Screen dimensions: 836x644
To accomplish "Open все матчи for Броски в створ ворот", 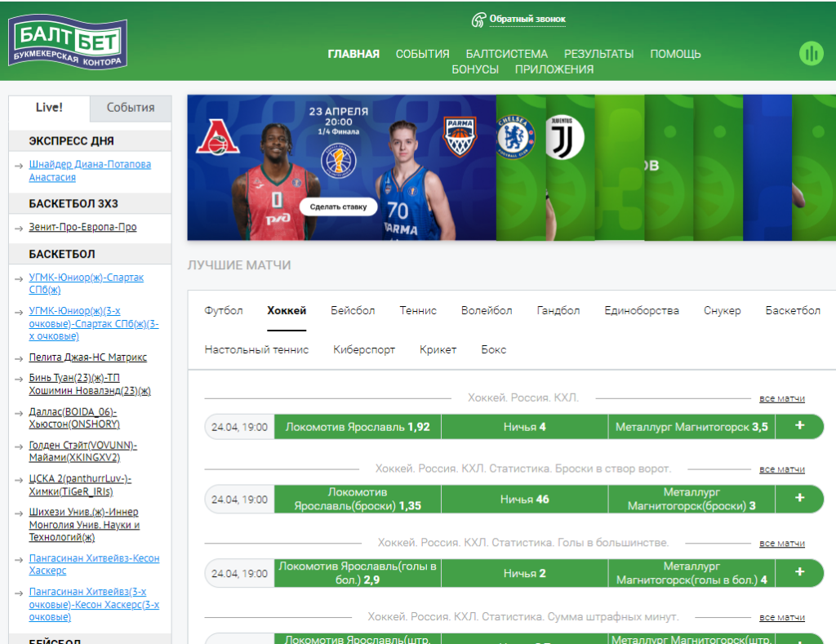I will click(781, 469).
